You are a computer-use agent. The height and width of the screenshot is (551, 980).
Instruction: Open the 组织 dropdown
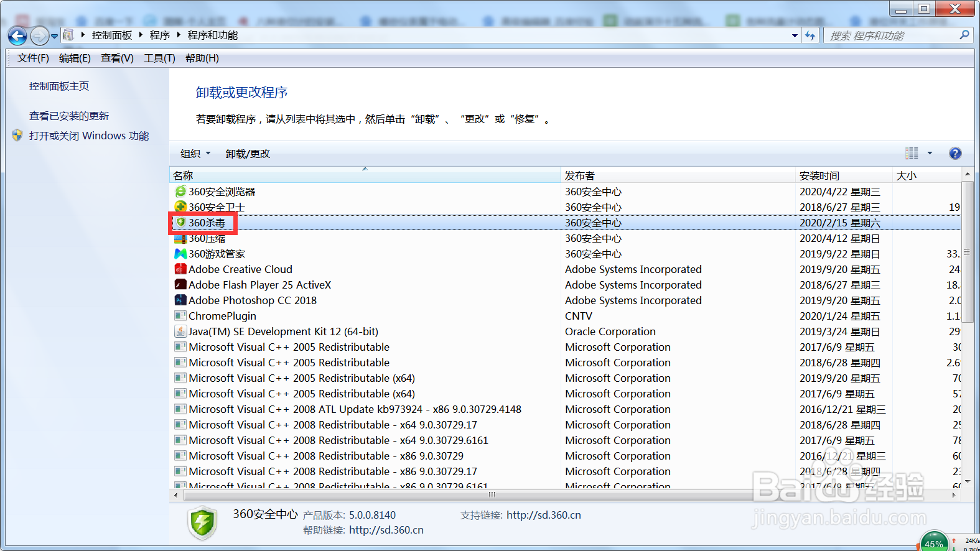pyautogui.click(x=195, y=154)
